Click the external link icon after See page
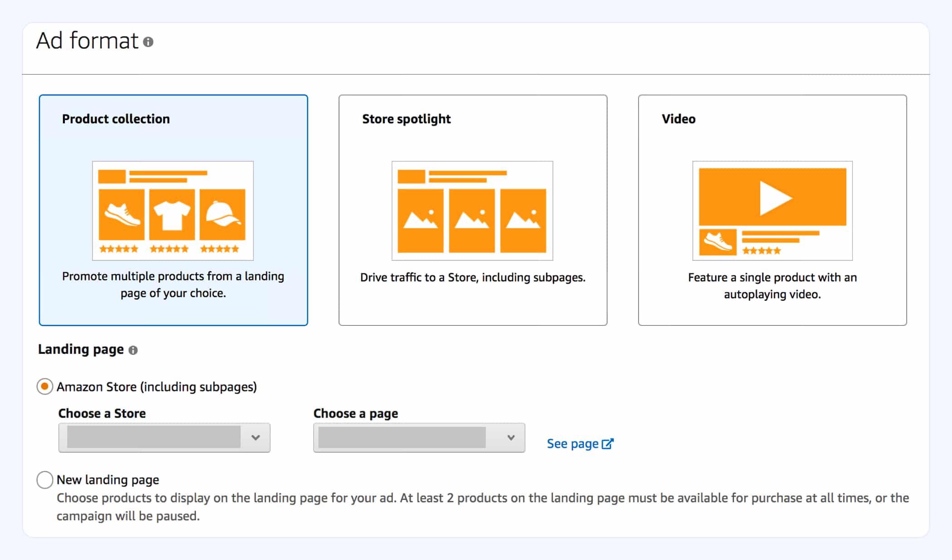 pos(607,444)
